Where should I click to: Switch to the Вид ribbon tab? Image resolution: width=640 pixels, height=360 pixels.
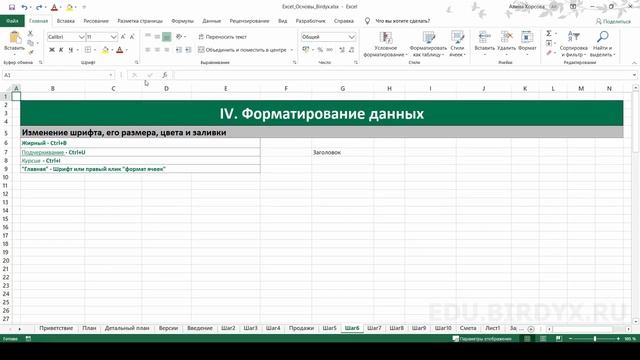click(282, 21)
